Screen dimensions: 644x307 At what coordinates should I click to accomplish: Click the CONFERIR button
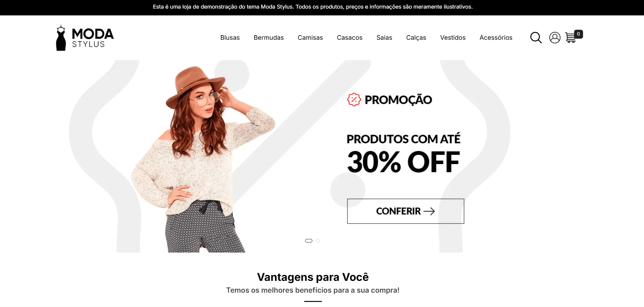coord(406,211)
